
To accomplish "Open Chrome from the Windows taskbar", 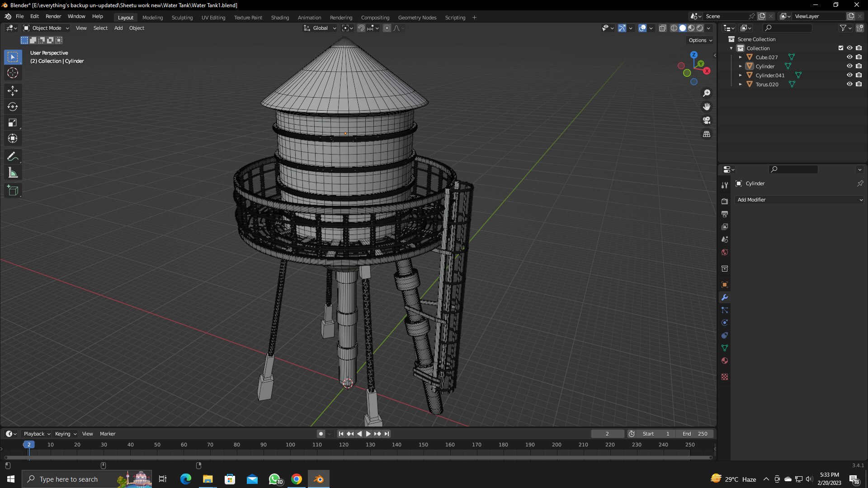I will (297, 479).
